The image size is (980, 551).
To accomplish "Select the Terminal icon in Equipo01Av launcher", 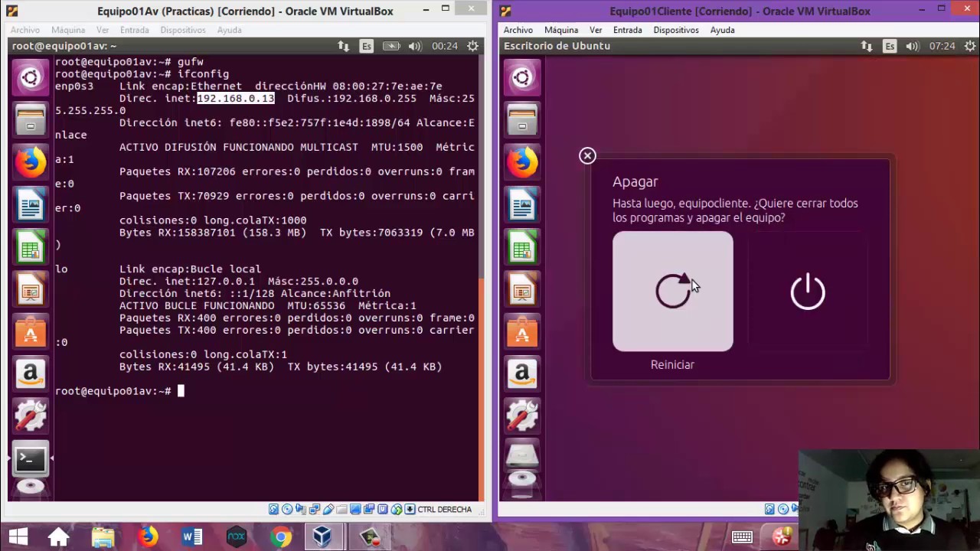I will click(x=31, y=459).
